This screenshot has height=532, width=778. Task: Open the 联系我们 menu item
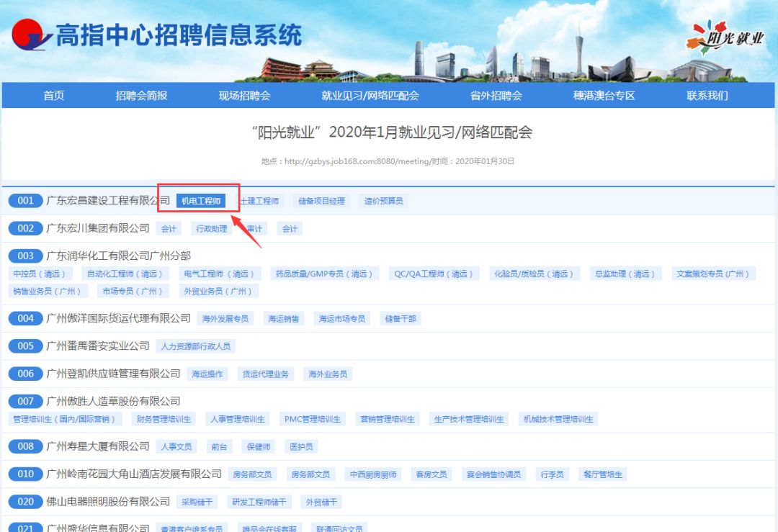click(707, 96)
